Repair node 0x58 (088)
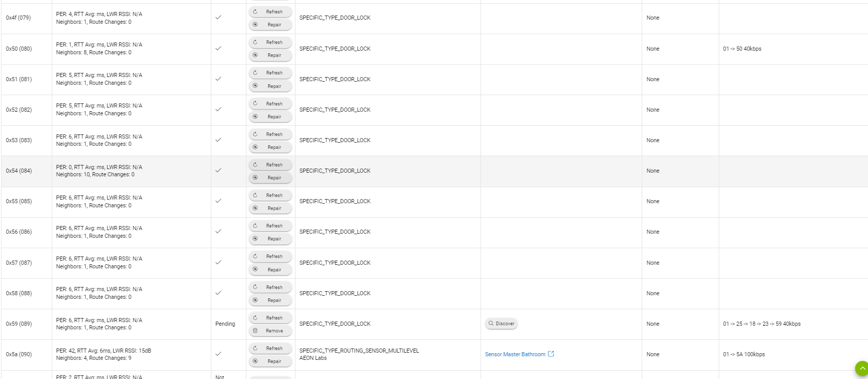The height and width of the screenshot is (379, 868). click(x=270, y=300)
